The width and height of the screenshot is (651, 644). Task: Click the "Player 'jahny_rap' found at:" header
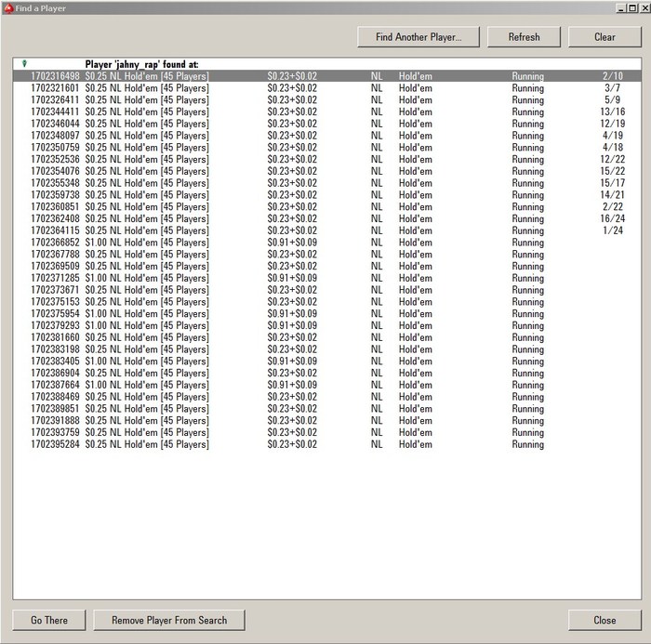point(141,64)
